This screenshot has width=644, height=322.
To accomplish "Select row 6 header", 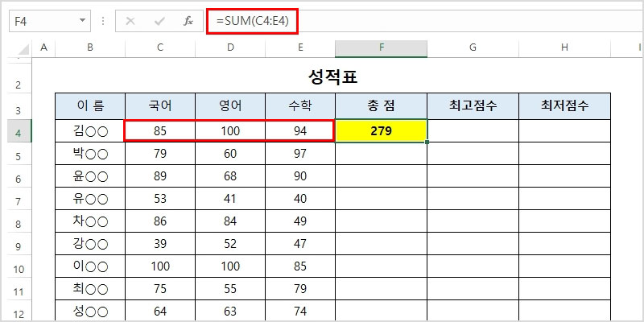I will pos(19,176).
